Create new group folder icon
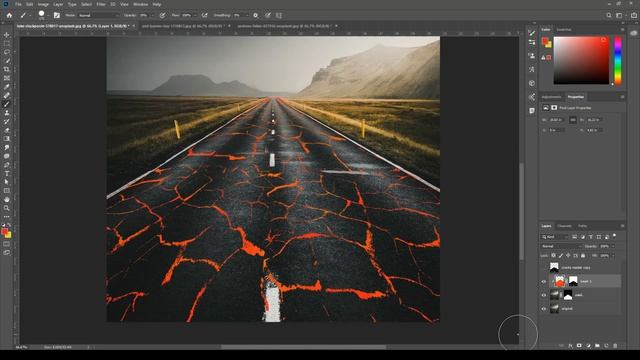The image size is (640, 360). pyautogui.click(x=597, y=346)
